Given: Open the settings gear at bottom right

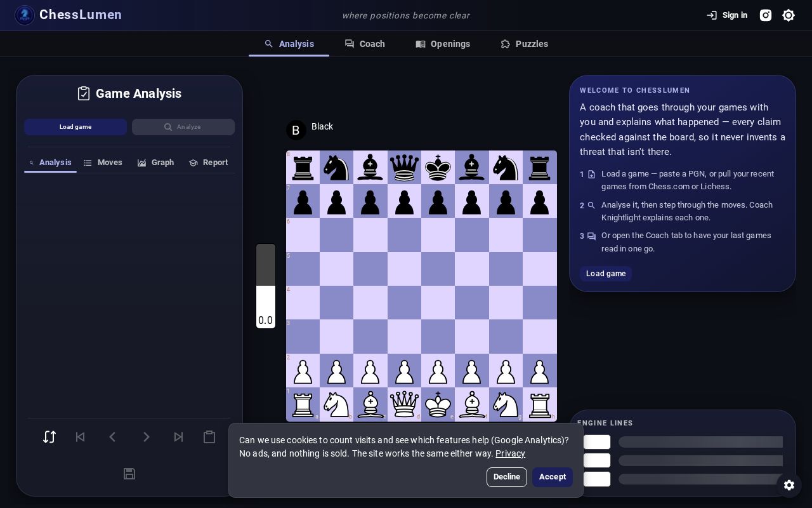Looking at the screenshot, I should (789, 485).
